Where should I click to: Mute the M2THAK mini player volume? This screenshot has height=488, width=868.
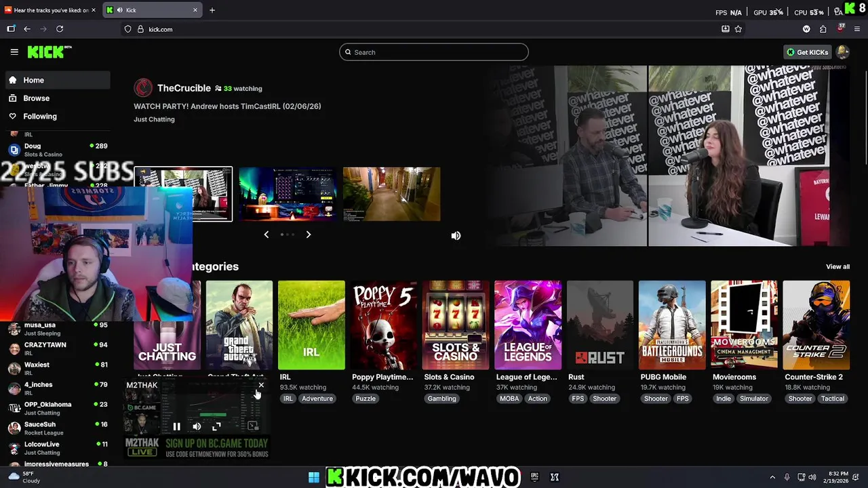[x=197, y=426]
